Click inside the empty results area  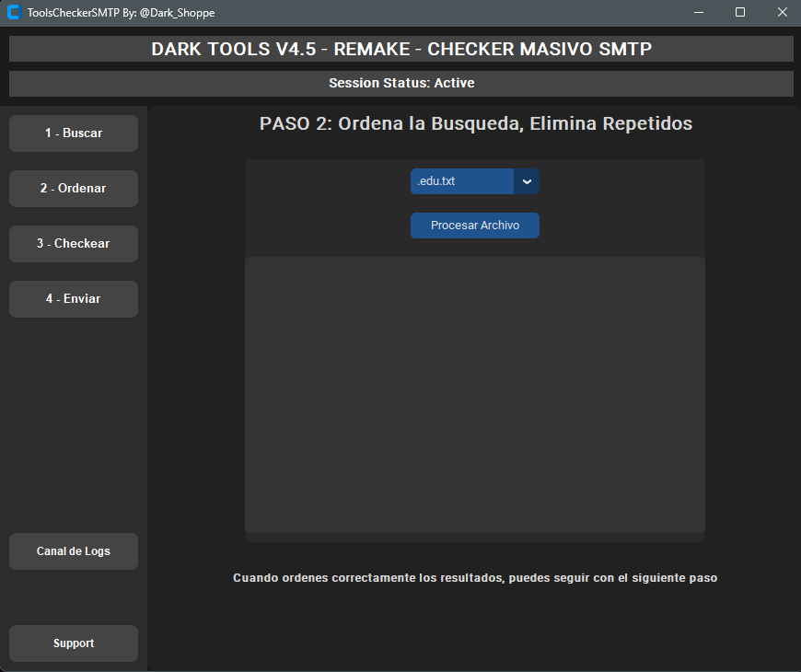coord(474,396)
